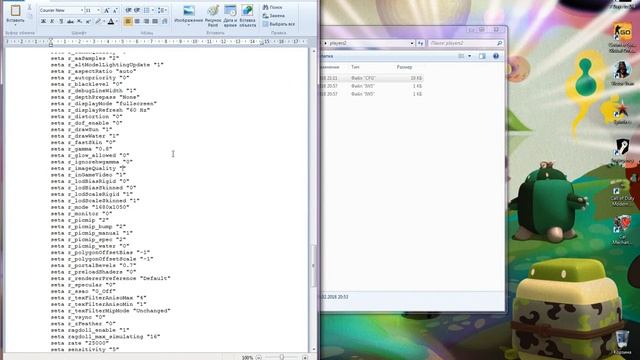Click the line seta r_mode "1680x1050"

[x=90, y=207]
